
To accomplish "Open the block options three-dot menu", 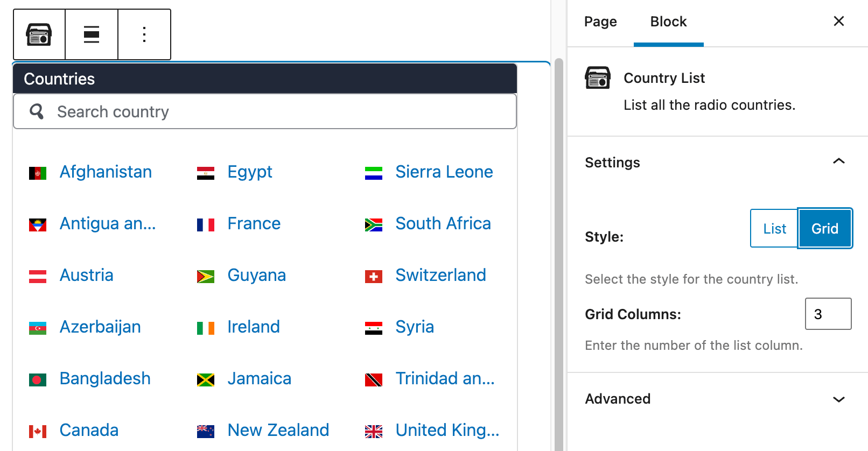I will click(144, 34).
